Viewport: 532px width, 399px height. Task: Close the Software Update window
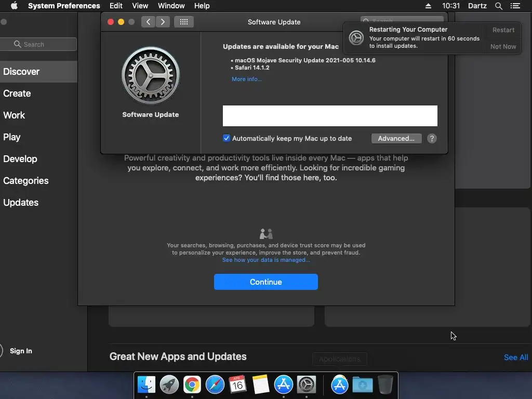pyautogui.click(x=111, y=22)
